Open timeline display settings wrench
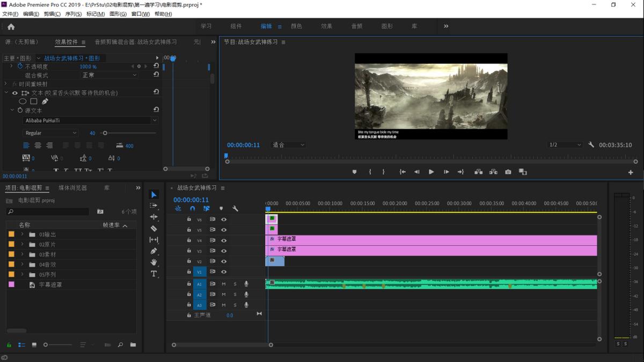The image size is (644, 362). (235, 209)
